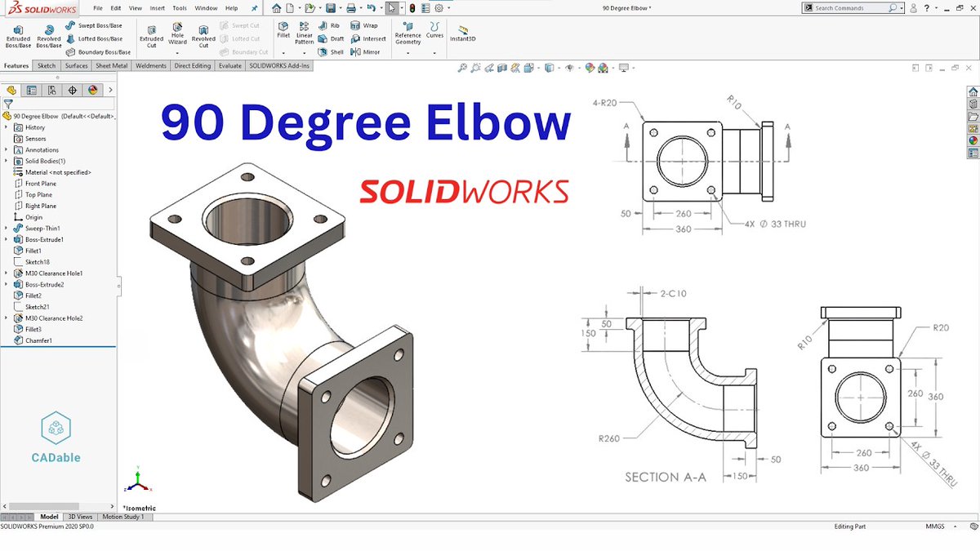Activate the Revolved Cut tool
The width and height of the screenshot is (980, 551).
click(x=203, y=35)
